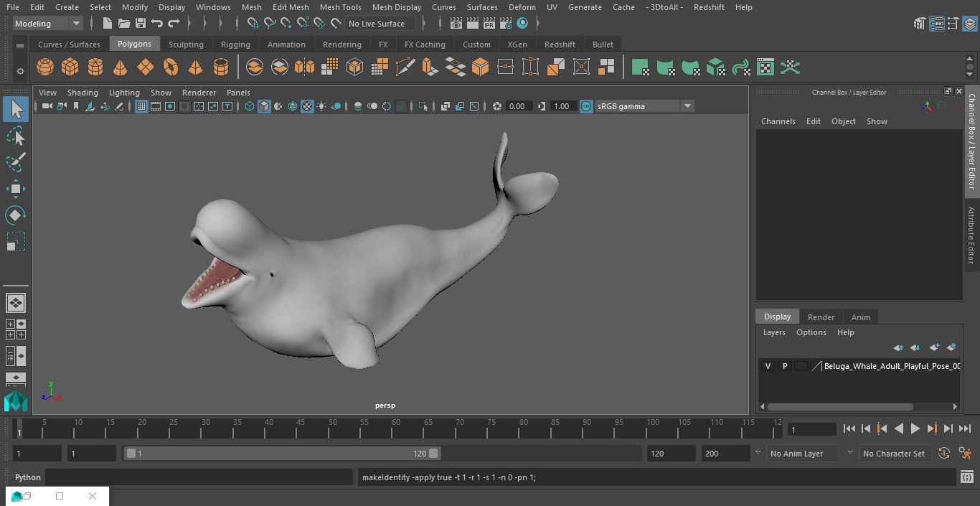Open the layer editor Options menu
Screen dimensions: 980x506
point(811,332)
